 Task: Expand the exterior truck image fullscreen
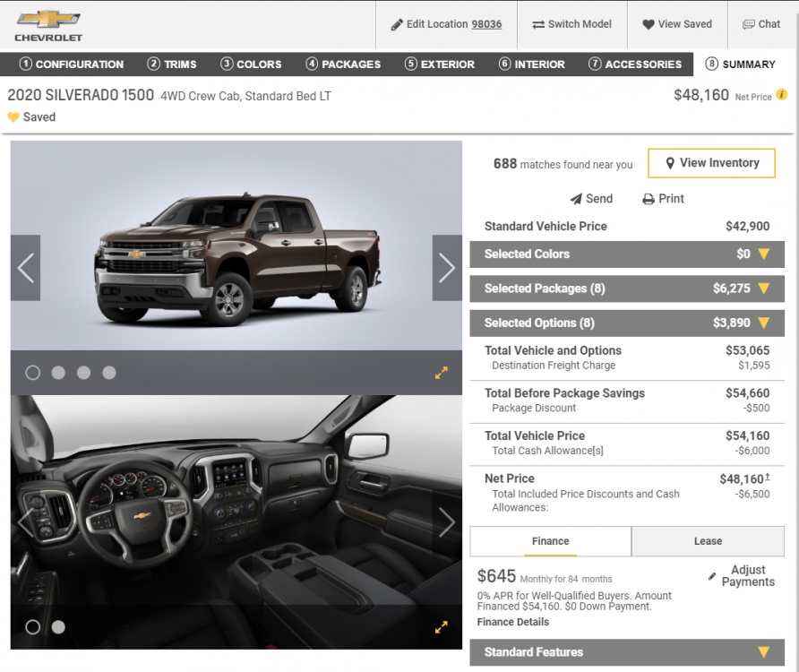[x=442, y=373]
